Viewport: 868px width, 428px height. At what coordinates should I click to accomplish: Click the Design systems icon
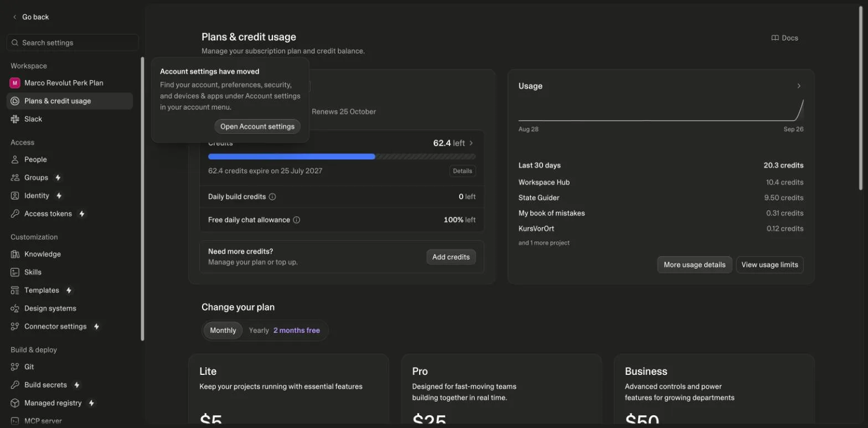coord(15,308)
